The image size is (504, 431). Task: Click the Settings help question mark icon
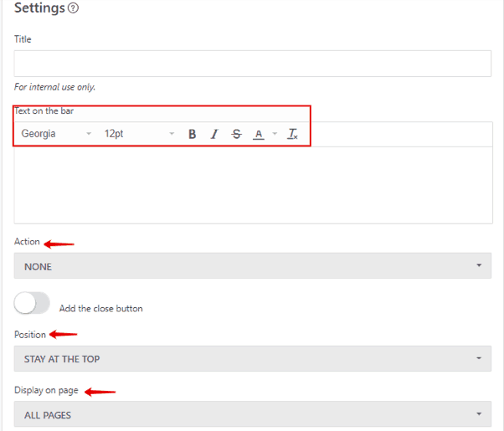(74, 9)
